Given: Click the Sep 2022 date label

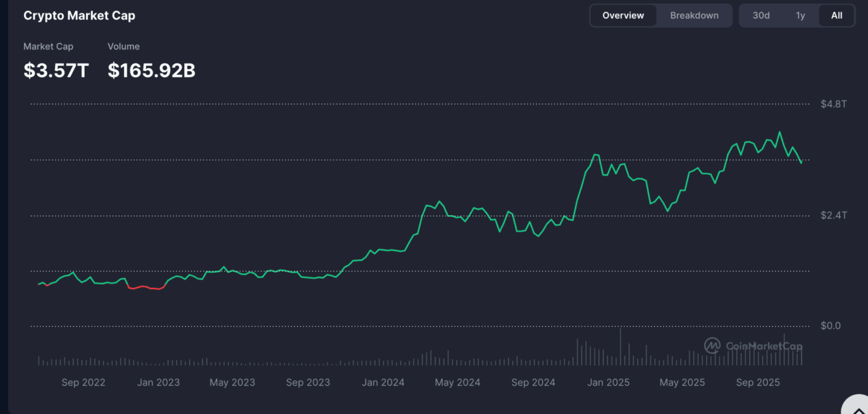Looking at the screenshot, I should 83,382.
